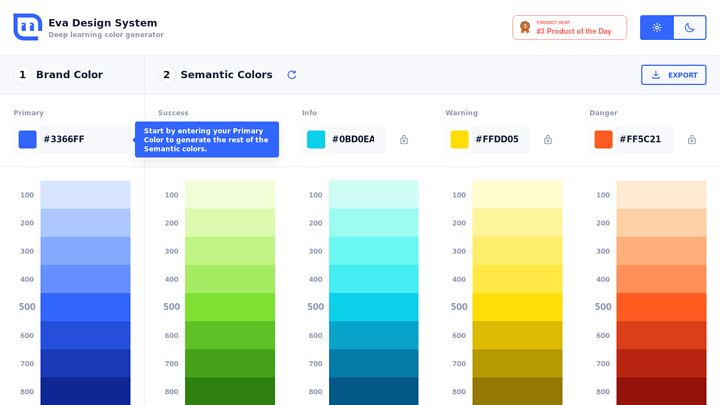Open the Info cyan color swatch

tap(316, 140)
